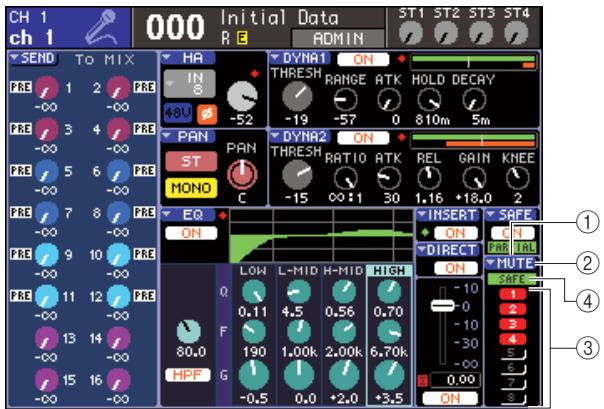This screenshot has height=409, width=604.
Task: Toggle the 48V phantom power button
Action: tap(178, 113)
